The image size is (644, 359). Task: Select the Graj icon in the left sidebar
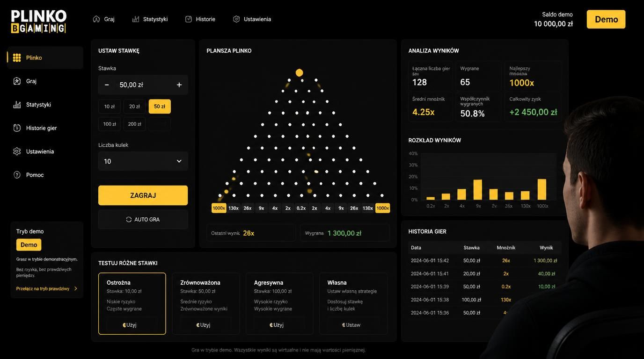pyautogui.click(x=17, y=81)
